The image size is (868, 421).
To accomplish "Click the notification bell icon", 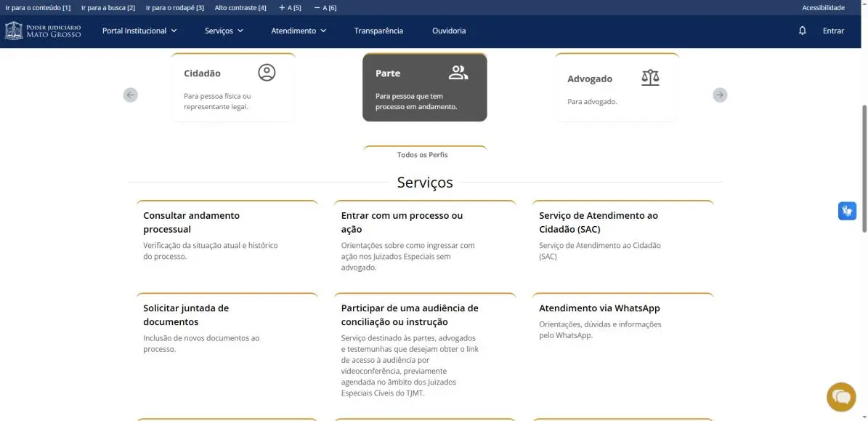I will click(802, 31).
